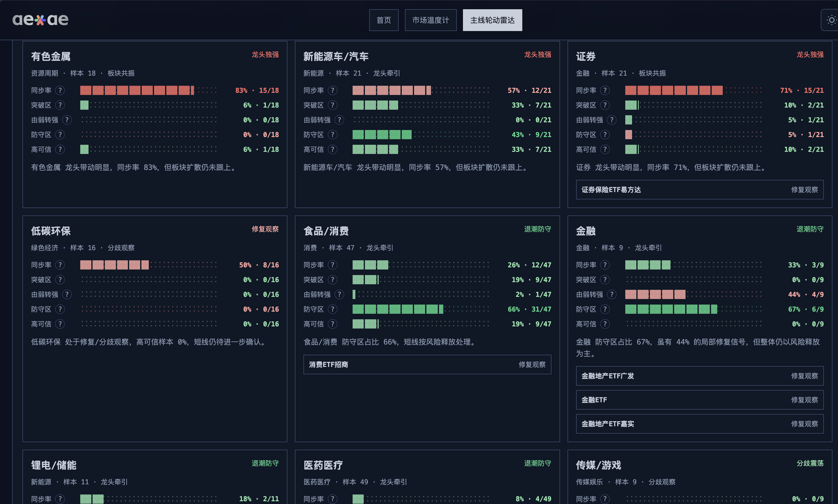Click help icon beside 高可信 in 证券 card
The width and height of the screenshot is (838, 504).
pos(605,149)
